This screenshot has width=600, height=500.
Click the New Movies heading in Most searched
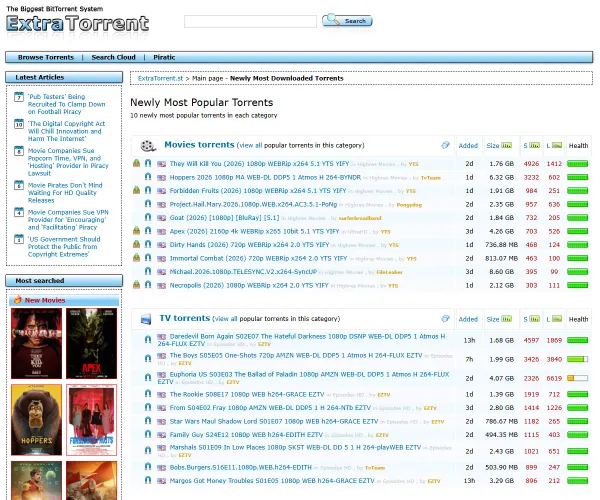[x=45, y=300]
